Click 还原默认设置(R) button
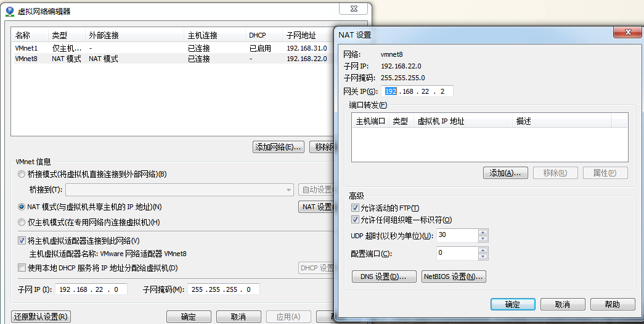 tap(41, 317)
